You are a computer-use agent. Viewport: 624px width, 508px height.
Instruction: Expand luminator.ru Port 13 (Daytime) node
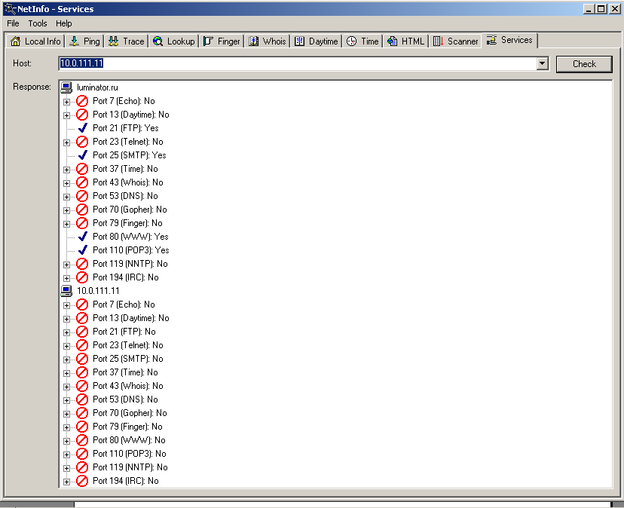66,115
